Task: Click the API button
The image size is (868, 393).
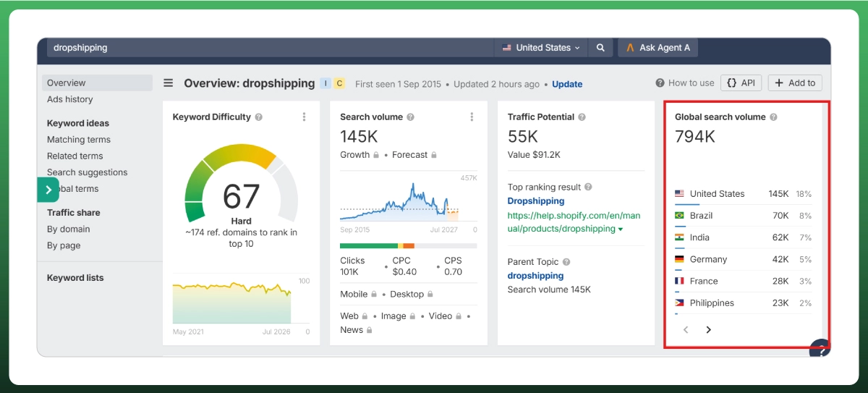Action: [741, 83]
